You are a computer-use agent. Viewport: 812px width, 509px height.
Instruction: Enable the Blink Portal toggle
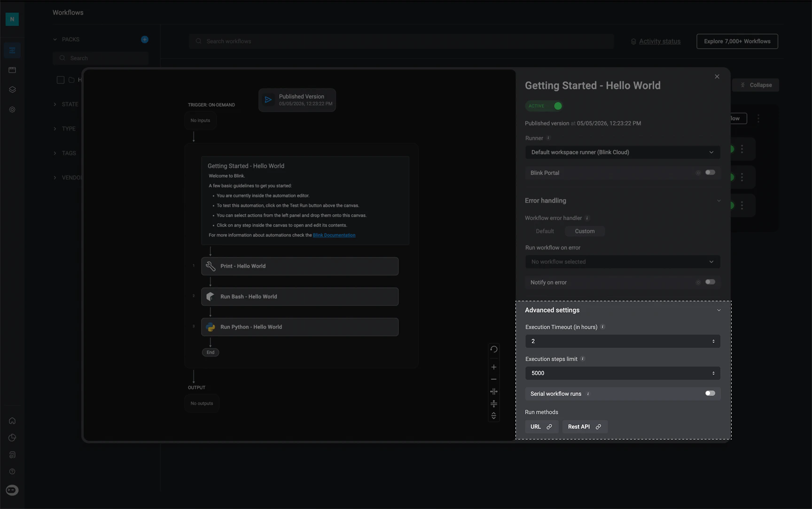coord(710,172)
